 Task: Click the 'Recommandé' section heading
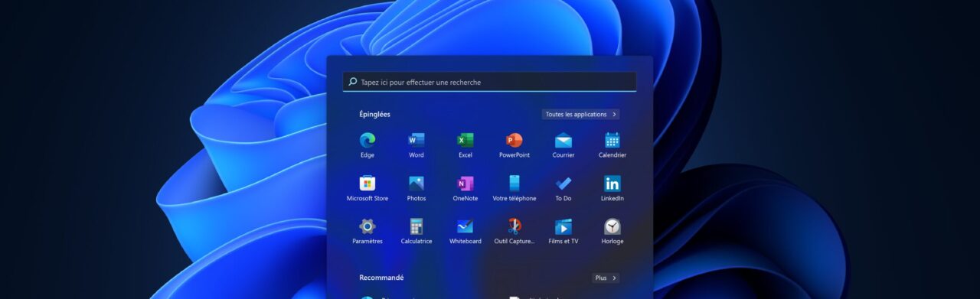pos(381,278)
